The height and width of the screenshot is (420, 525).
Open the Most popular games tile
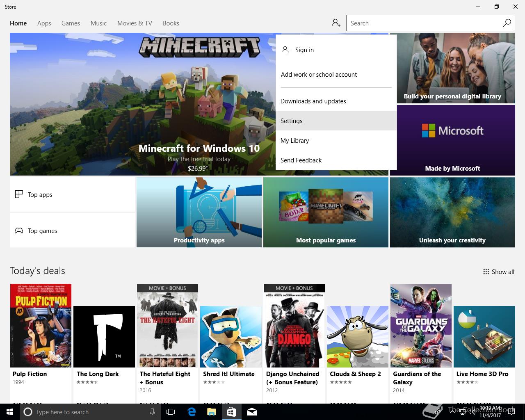click(326, 212)
